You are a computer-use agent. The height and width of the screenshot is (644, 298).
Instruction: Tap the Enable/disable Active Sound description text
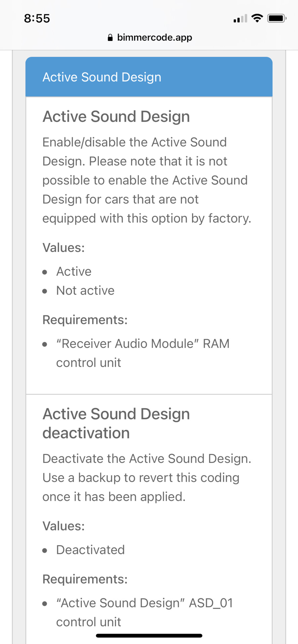(146, 180)
